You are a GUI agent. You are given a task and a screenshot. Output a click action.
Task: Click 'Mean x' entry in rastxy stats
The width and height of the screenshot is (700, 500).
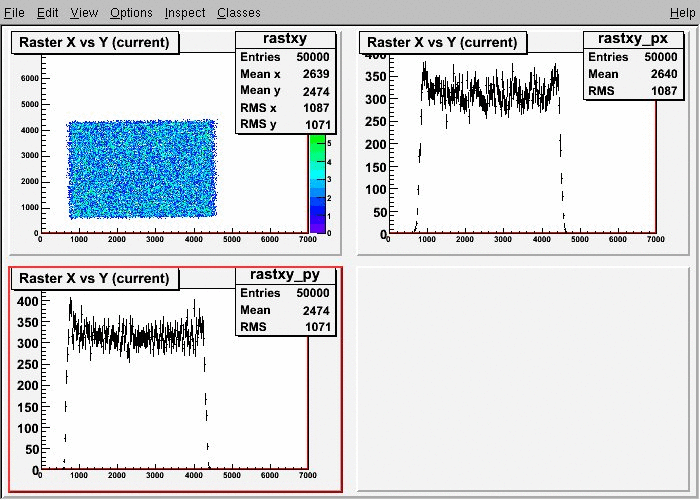pyautogui.click(x=285, y=74)
